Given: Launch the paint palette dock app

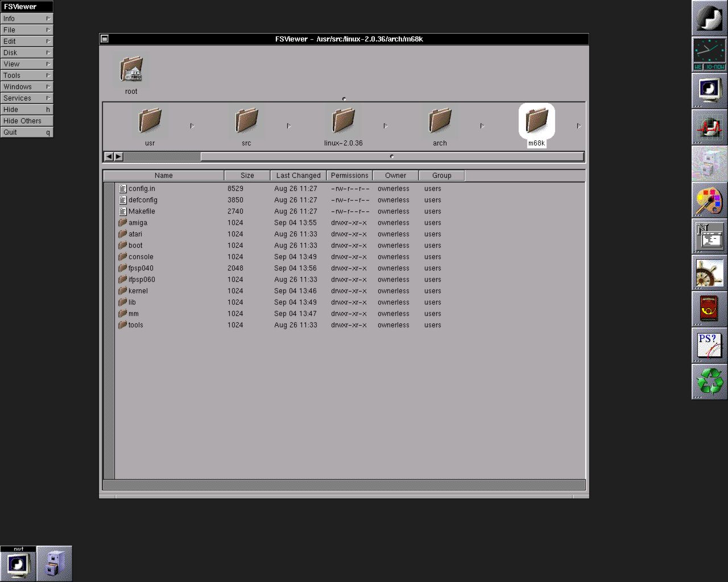Looking at the screenshot, I should pos(709,201).
